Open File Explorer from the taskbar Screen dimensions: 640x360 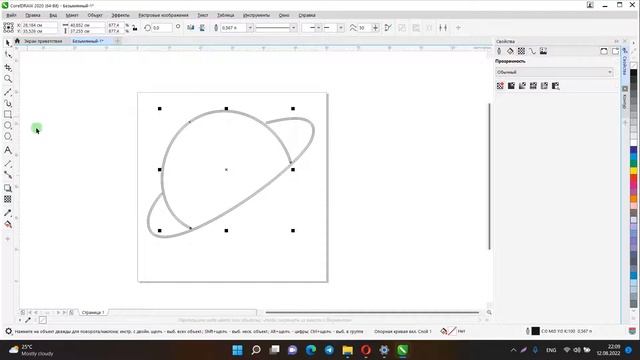[x=347, y=350]
